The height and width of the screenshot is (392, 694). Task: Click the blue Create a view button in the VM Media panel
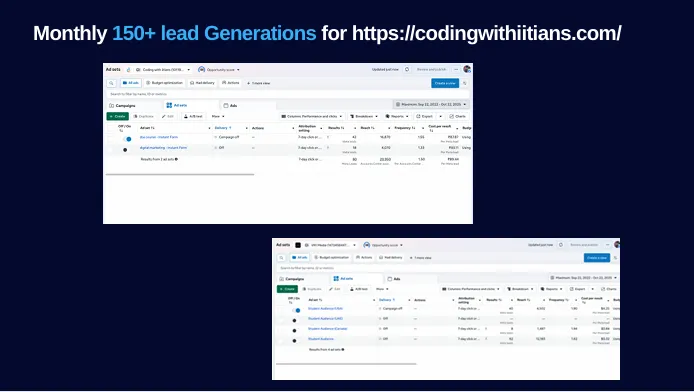pyautogui.click(x=597, y=257)
